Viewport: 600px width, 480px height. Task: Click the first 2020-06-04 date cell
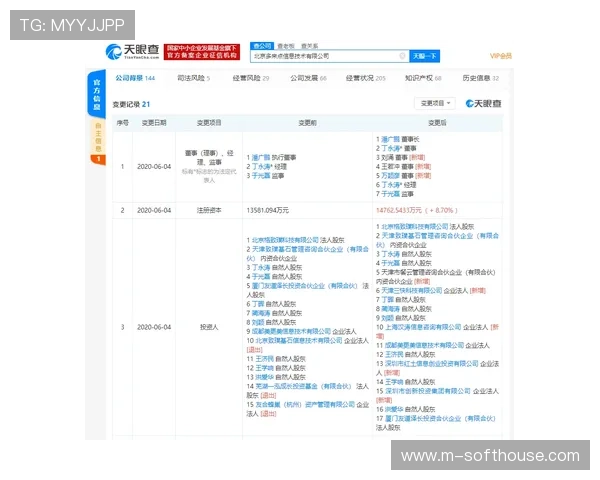click(154, 167)
